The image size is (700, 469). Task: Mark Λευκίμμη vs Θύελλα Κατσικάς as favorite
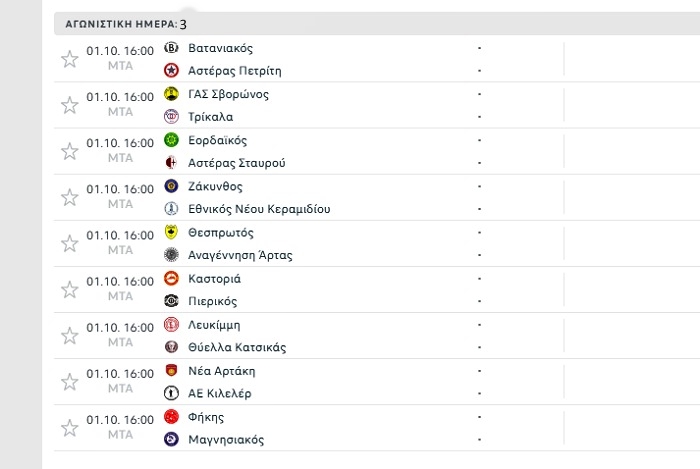(70, 336)
